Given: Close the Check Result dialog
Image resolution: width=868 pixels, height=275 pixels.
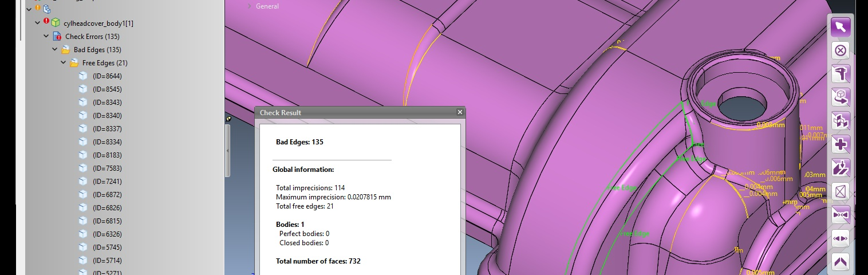Looking at the screenshot, I should 459,112.
